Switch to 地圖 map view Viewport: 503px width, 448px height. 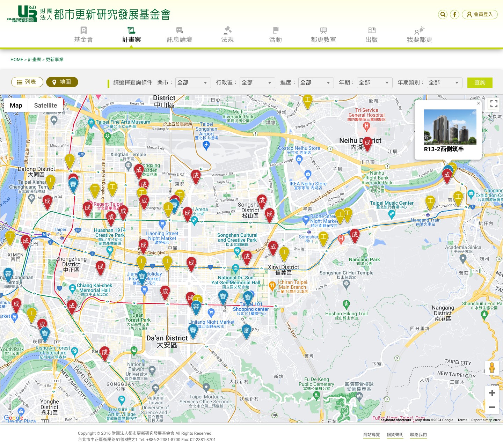click(x=62, y=82)
